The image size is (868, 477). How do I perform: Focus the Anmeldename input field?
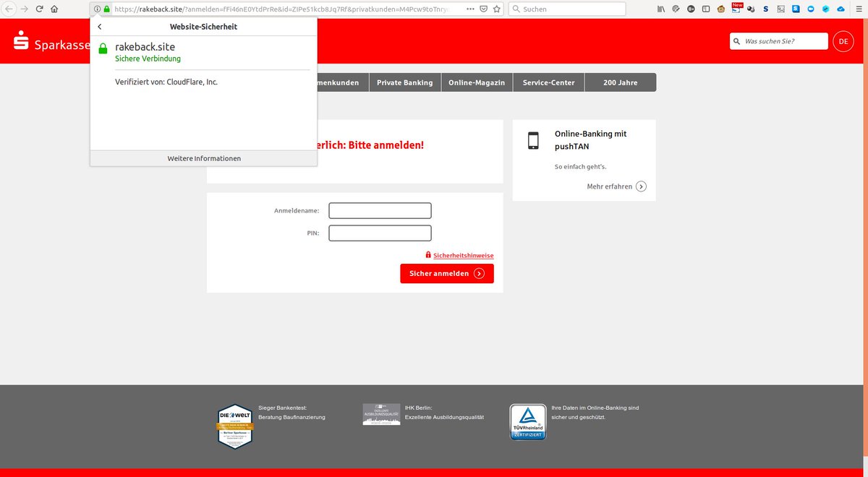pos(380,210)
